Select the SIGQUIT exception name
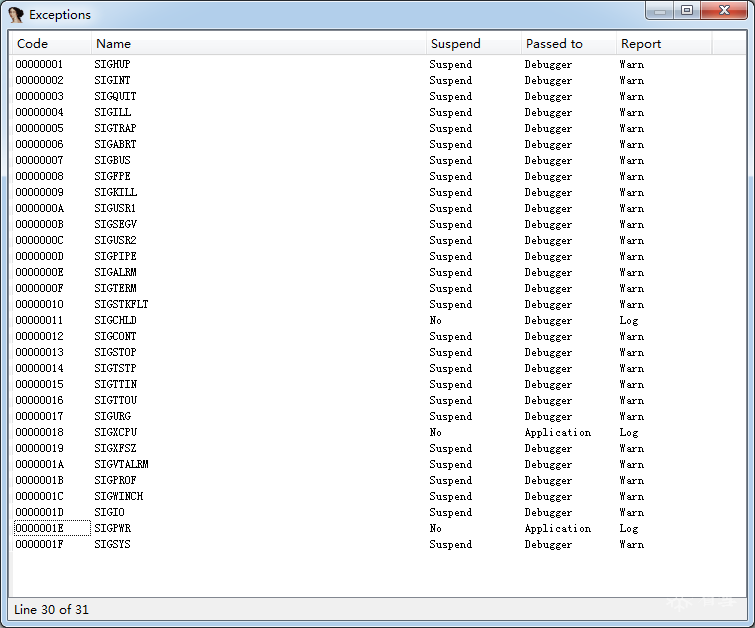 [x=115, y=96]
